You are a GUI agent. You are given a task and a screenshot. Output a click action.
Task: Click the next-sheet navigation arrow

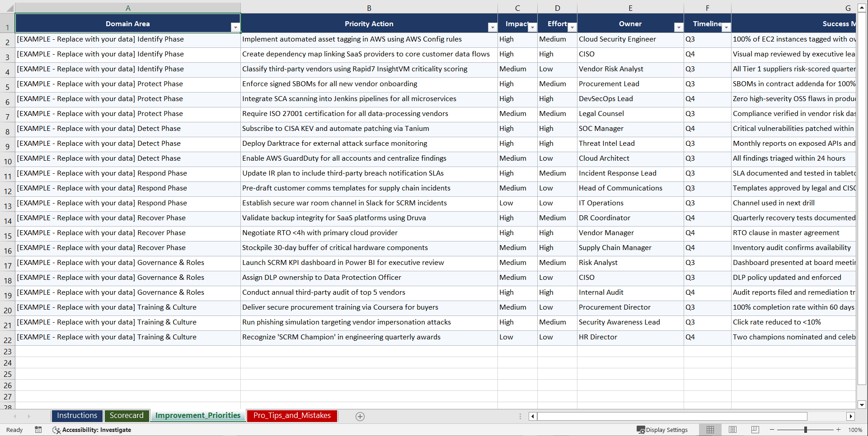click(29, 416)
